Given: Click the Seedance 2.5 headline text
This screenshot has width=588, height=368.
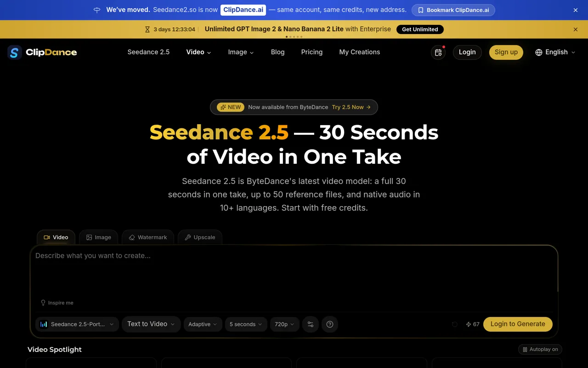Looking at the screenshot, I should coord(219,132).
